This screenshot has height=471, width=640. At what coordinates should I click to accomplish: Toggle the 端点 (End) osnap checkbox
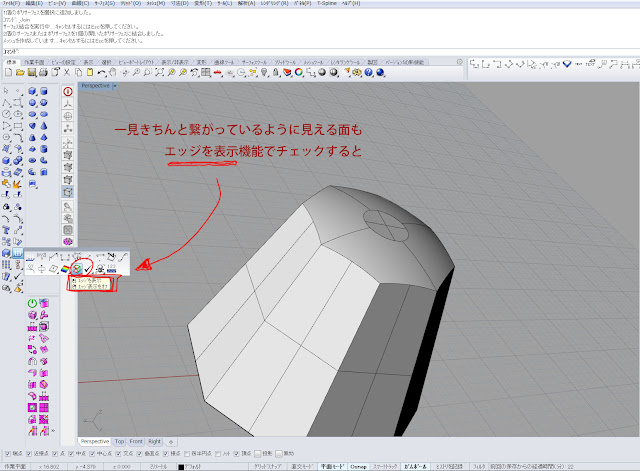8,454
